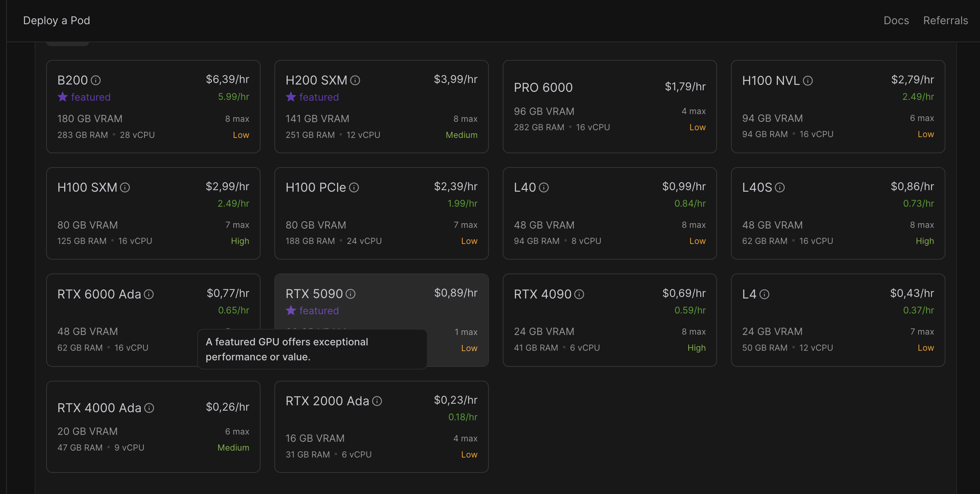Open info icon next to RTX 6000 Ada
This screenshot has height=494, width=980.
(x=149, y=294)
